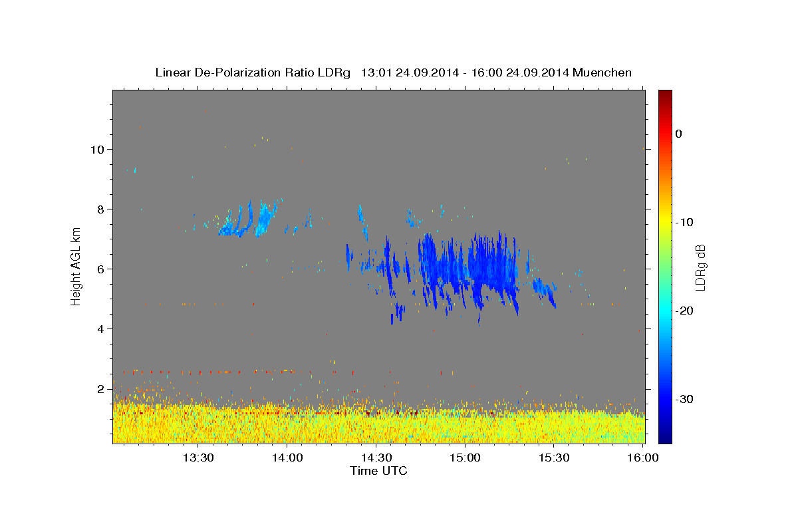The width and height of the screenshot is (798, 532).
Task: Click the height axis '10' tick label
Action: click(97, 149)
